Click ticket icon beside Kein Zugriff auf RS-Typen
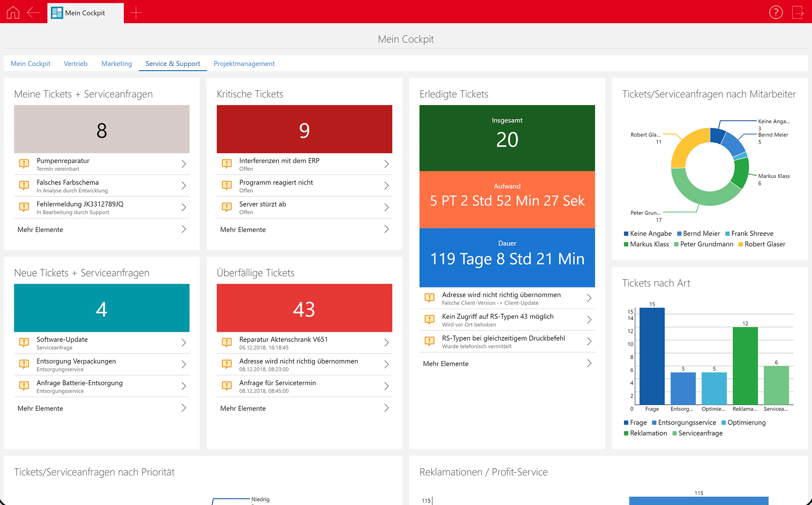The width and height of the screenshot is (812, 505). [430, 319]
